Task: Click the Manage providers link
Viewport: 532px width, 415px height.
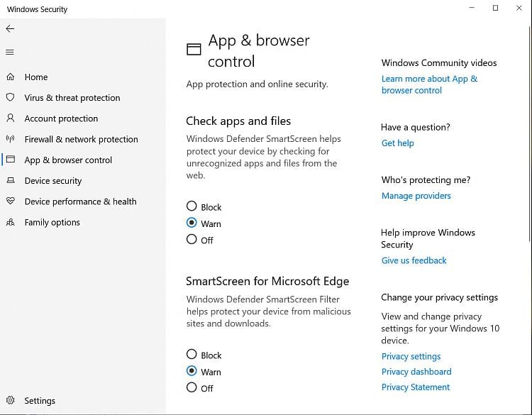Action: coord(416,196)
